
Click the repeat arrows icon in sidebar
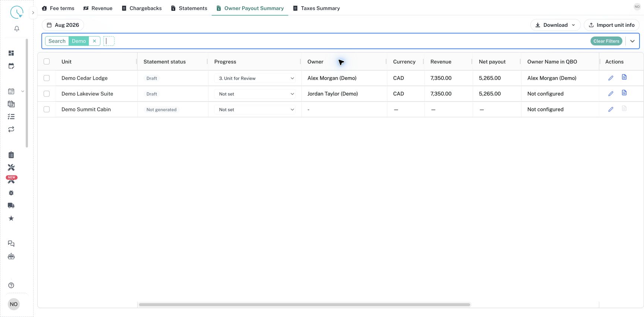(x=11, y=129)
